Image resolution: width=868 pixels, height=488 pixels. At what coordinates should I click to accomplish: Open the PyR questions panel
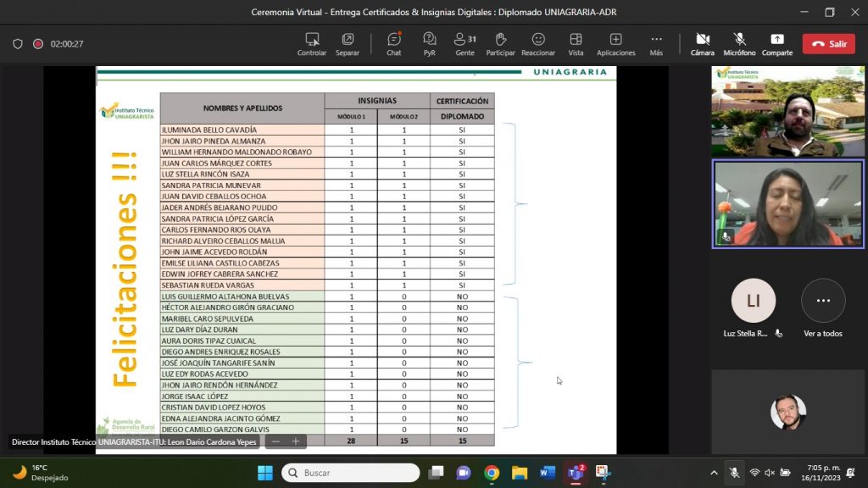(x=429, y=43)
